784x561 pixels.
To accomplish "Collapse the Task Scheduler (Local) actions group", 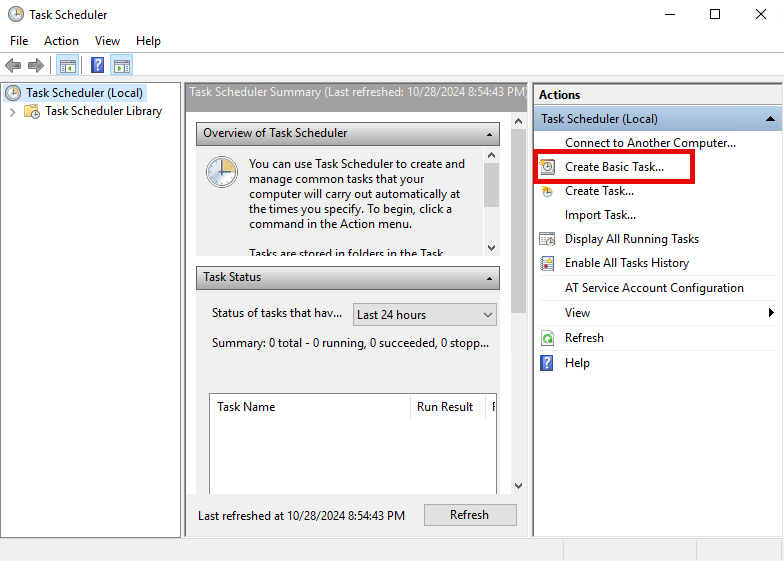I will [x=770, y=119].
